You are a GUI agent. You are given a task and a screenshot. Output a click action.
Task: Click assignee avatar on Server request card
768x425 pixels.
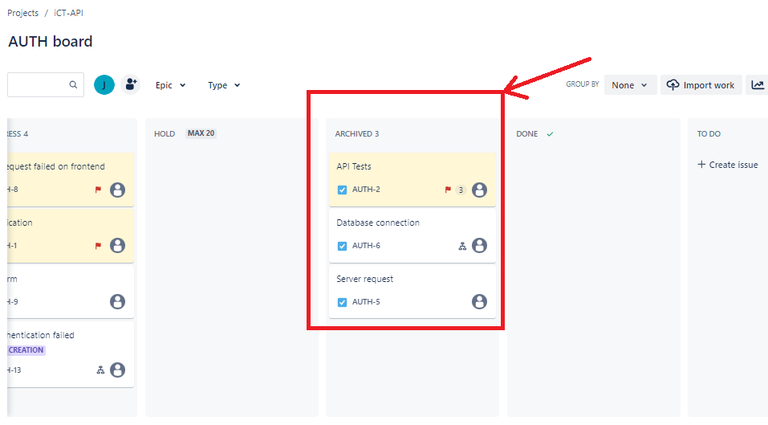click(x=480, y=302)
